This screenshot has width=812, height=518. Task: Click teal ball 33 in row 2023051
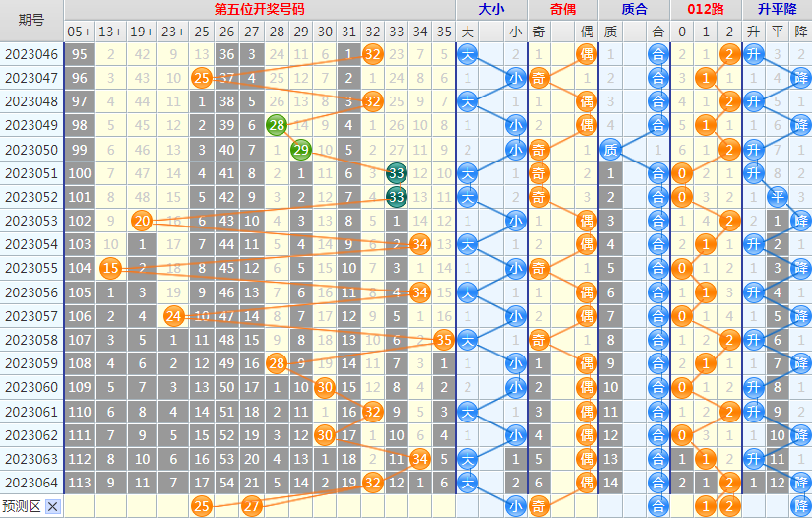(x=397, y=173)
